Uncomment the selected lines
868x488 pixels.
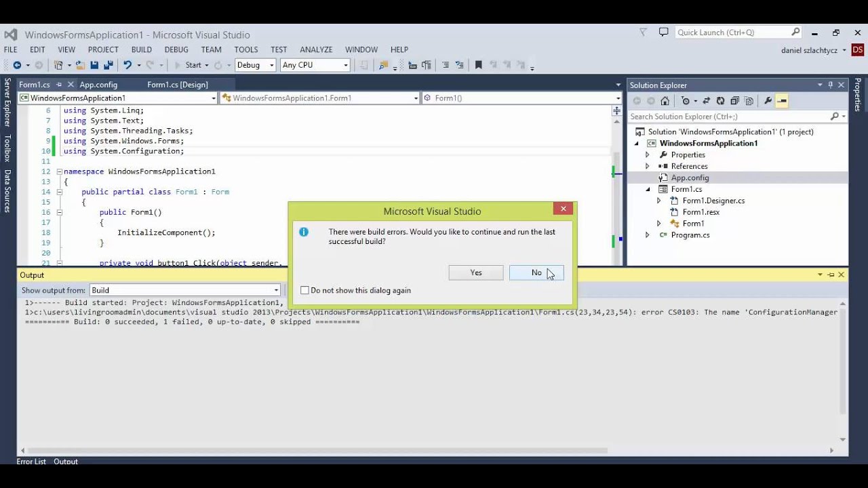pos(460,65)
